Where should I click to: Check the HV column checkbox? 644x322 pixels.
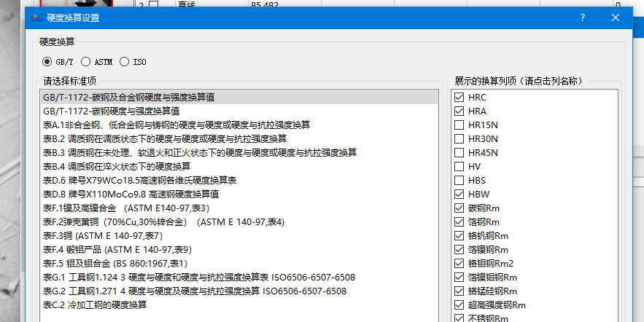(x=459, y=167)
